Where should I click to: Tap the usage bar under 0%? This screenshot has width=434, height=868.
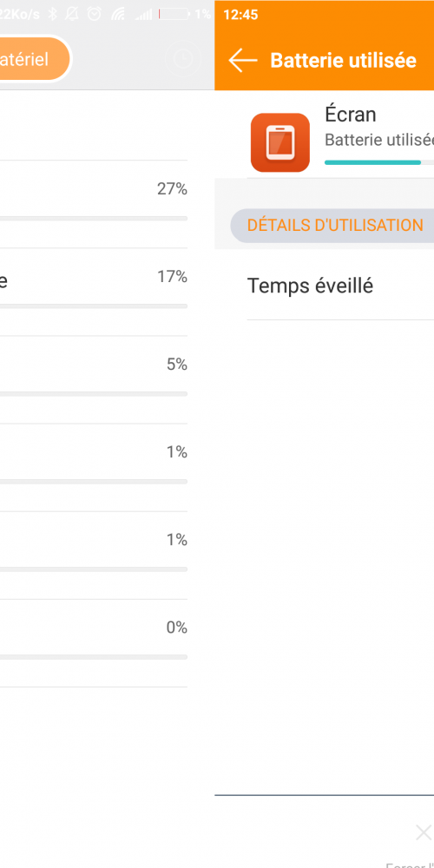coord(94,657)
